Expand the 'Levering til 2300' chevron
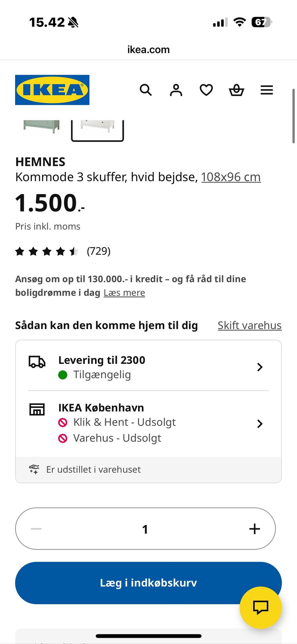 (260, 367)
